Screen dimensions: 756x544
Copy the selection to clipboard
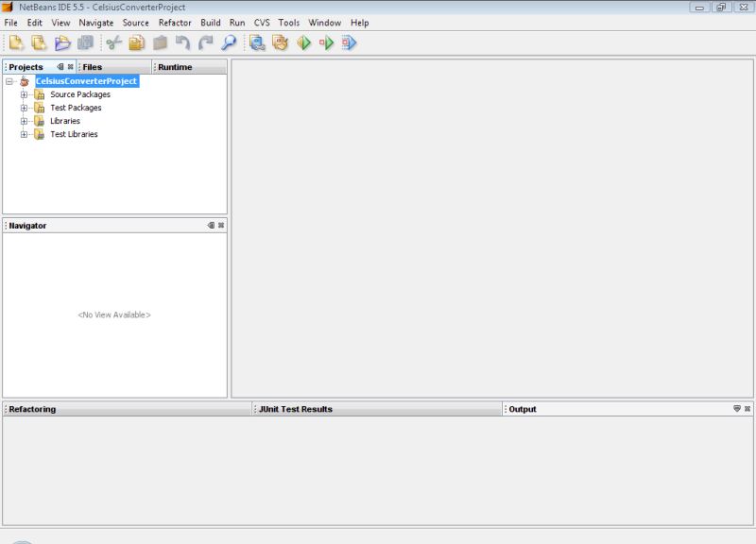point(135,41)
